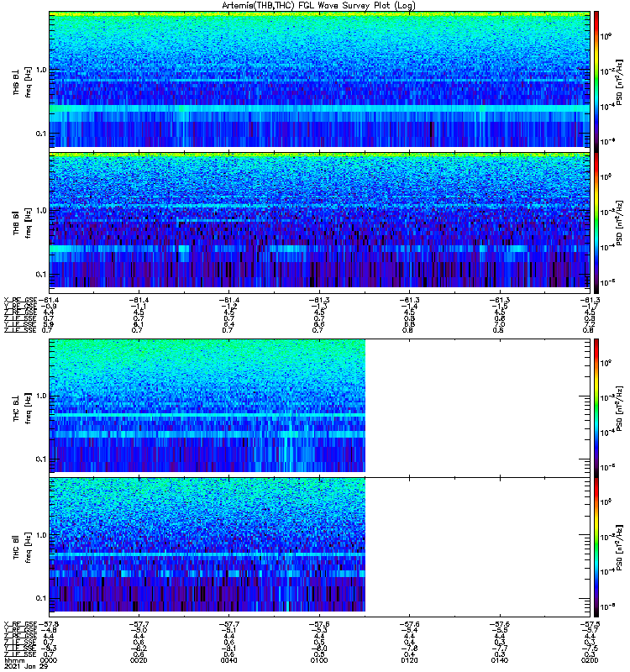
Task: Click the THC Y_LE_SSE value -7.5
Action: [x=590, y=648]
